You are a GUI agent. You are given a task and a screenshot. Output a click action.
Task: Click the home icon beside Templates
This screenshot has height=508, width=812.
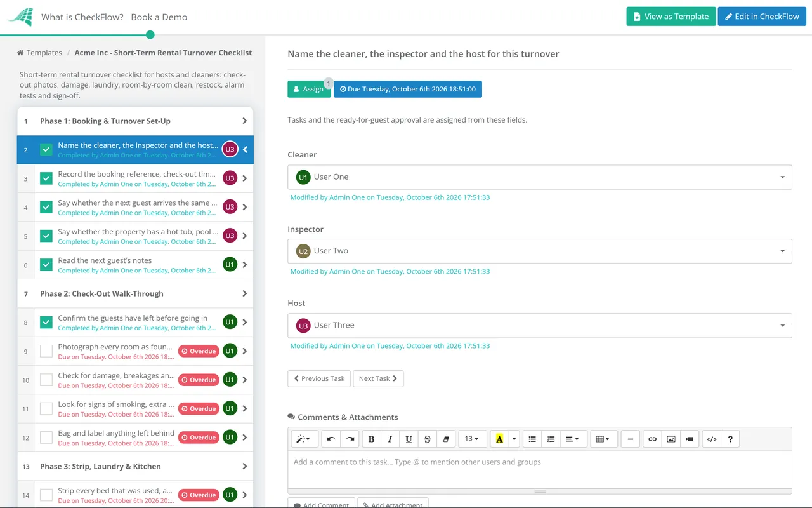coord(20,53)
